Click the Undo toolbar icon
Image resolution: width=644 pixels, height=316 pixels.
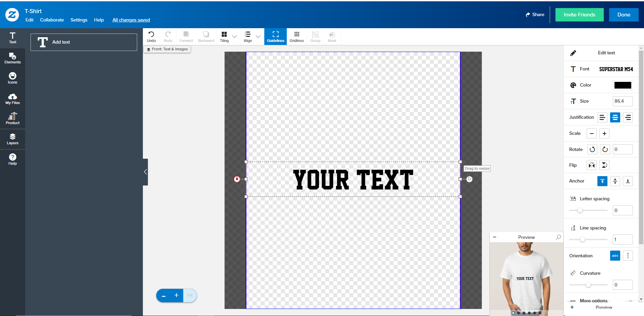[151, 37]
